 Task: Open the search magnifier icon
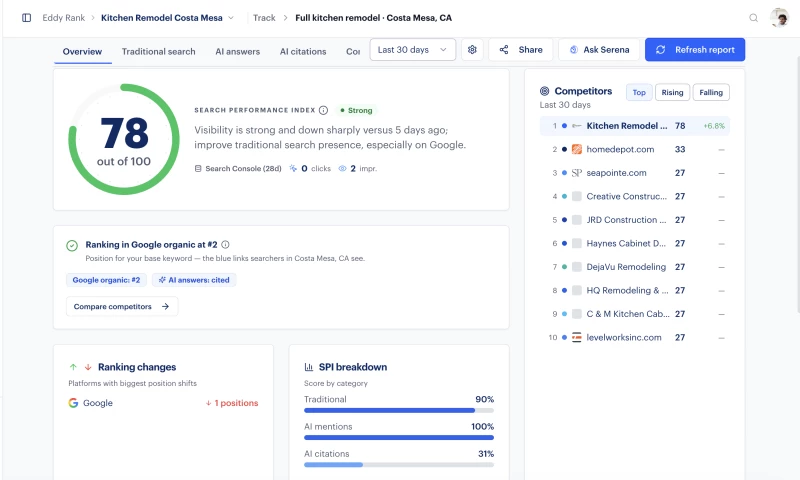coord(753,18)
